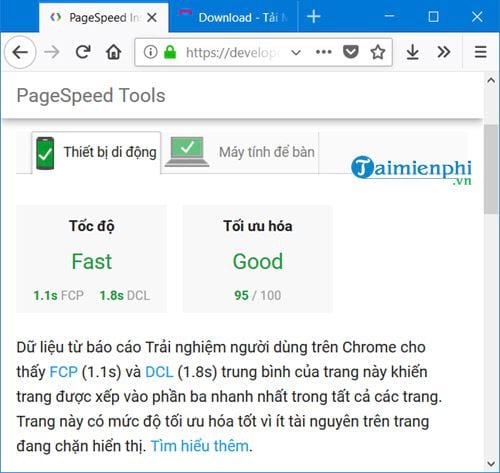Save page to Pocket
Viewport: 500px width, 473px height.
point(351,52)
